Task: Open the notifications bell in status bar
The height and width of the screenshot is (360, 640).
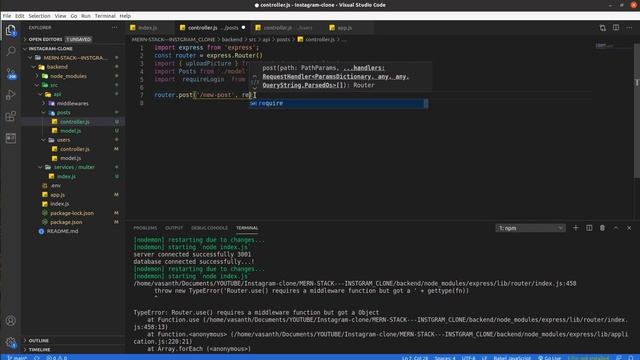Action: 631,358
